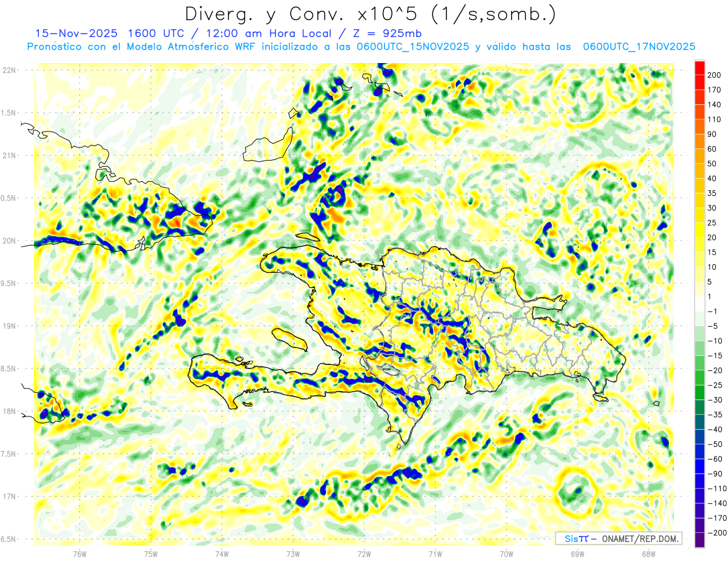The width and height of the screenshot is (728, 562).
Task: Click the '19N' latitude label
Action: pyautogui.click(x=8, y=326)
